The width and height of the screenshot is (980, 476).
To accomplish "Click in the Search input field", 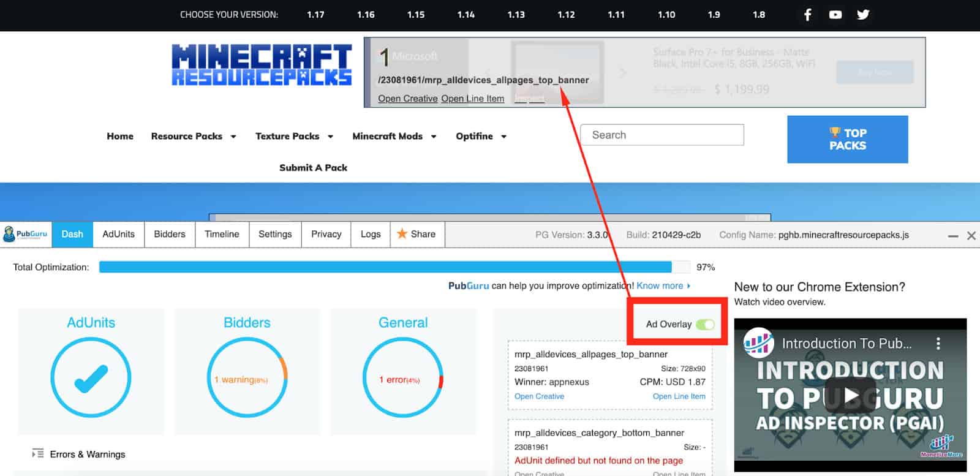I will click(x=662, y=135).
